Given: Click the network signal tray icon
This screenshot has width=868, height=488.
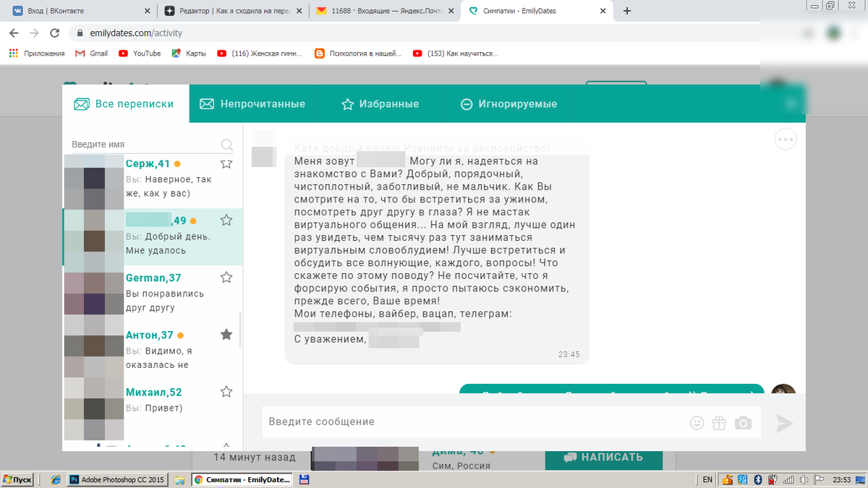Looking at the screenshot, I should [x=788, y=479].
